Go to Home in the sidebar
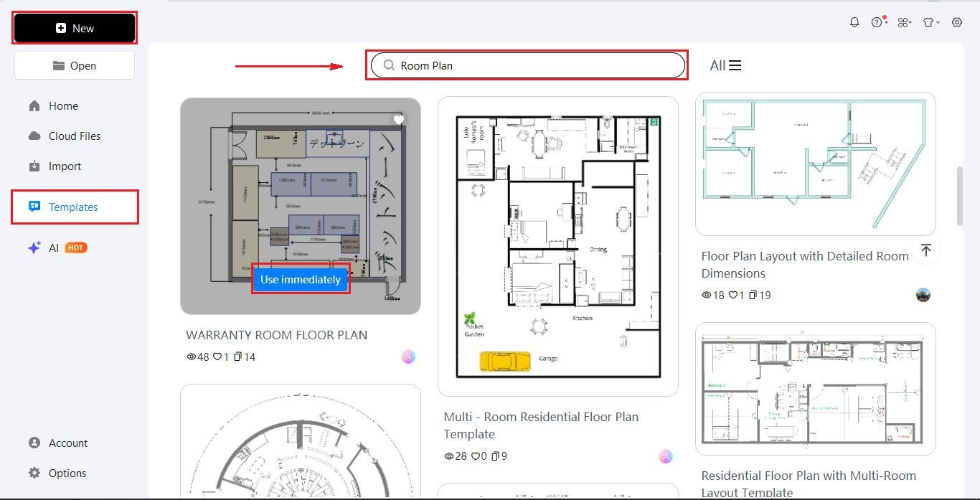 63,105
